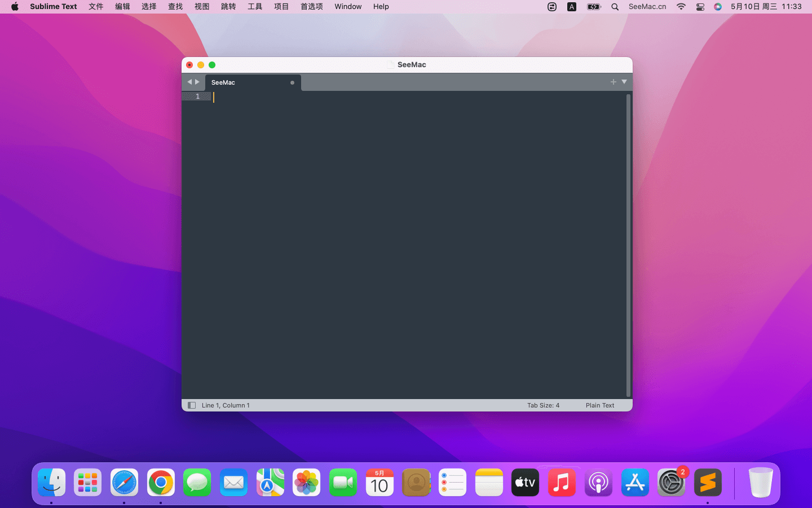Viewport: 812px width, 508px height.
Task: Click the circular-arrows menu bar icon
Action: click(552, 7)
